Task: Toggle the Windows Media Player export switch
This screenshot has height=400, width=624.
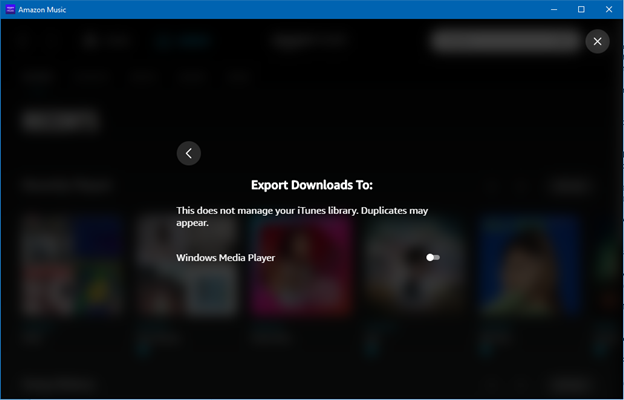Action: point(433,258)
